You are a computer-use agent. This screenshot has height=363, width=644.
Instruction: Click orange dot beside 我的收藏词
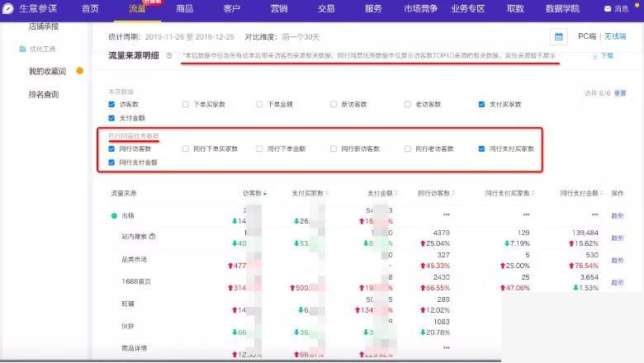click(x=80, y=71)
